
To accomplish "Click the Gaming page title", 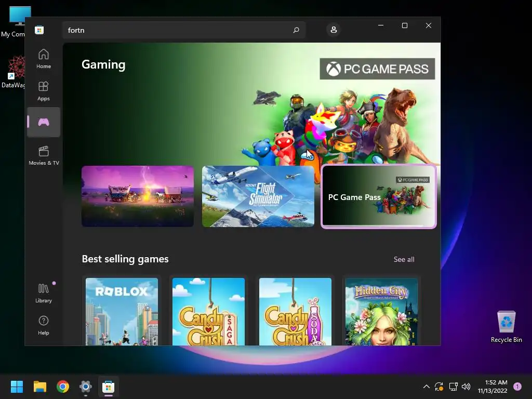I will (103, 64).
